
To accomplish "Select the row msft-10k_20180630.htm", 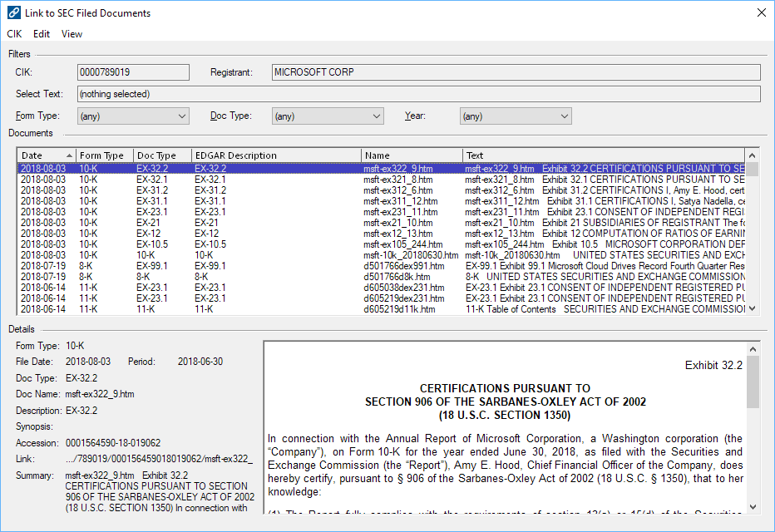I will tap(381, 255).
